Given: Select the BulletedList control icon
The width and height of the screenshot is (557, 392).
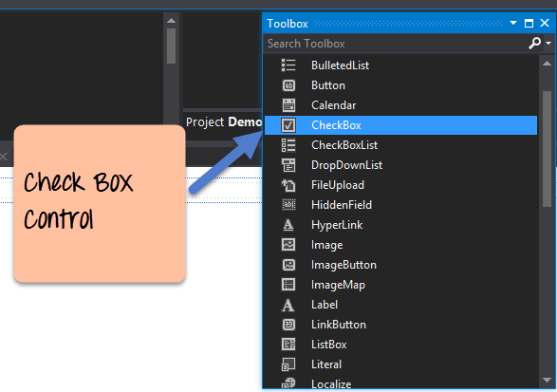Looking at the screenshot, I should 288,65.
